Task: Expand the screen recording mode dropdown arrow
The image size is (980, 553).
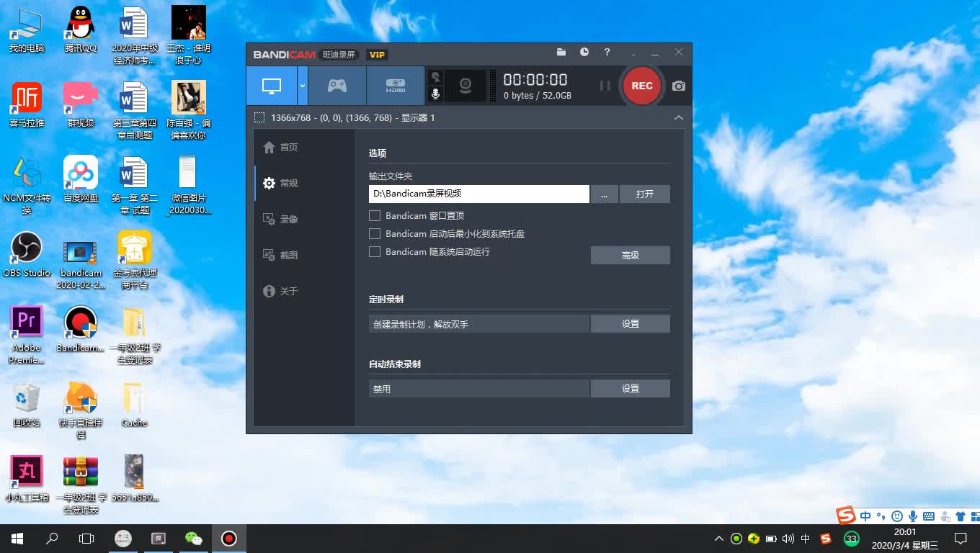Action: pos(303,86)
